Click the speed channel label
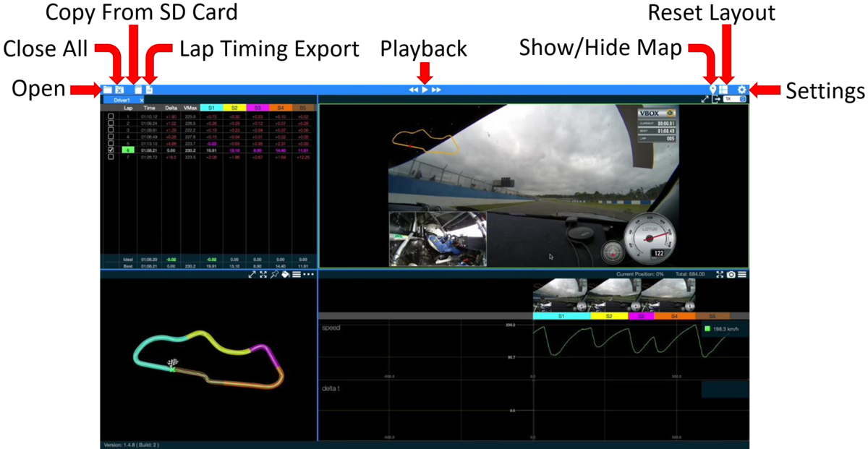The height and width of the screenshot is (449, 868). (x=331, y=328)
